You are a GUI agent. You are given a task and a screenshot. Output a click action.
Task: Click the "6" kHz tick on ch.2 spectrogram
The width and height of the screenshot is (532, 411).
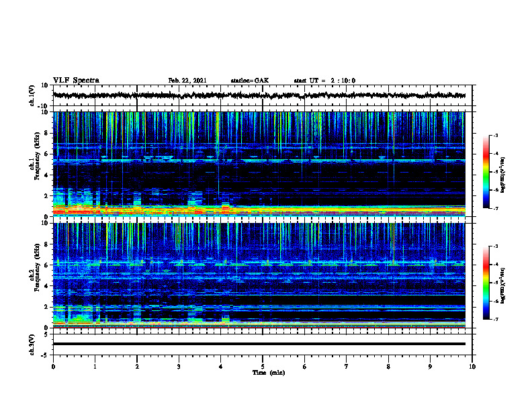(x=47, y=265)
